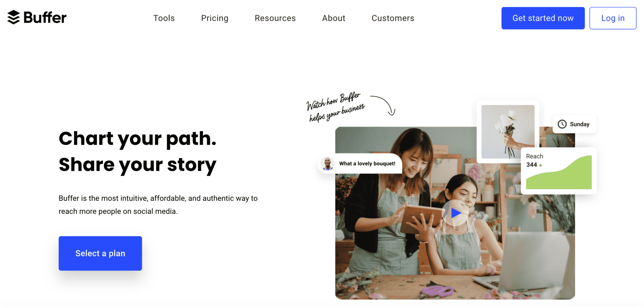644x307 pixels.
Task: Click the curved arrow pointing to video
Action: click(384, 105)
